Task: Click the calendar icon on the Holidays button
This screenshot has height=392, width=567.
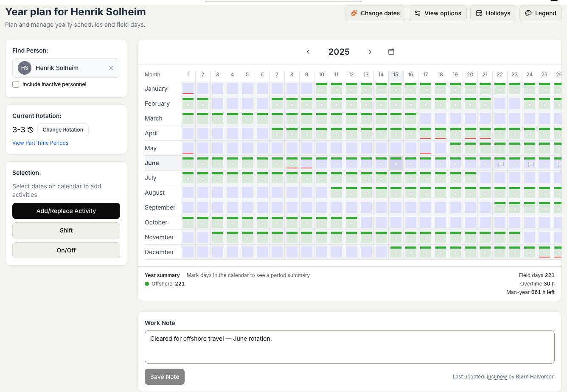Action: [479, 13]
